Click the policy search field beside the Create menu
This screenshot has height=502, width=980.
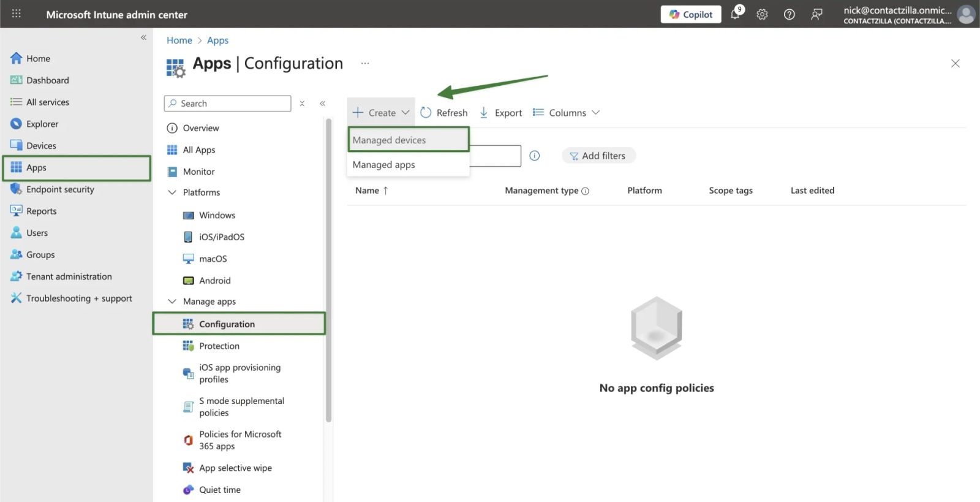(495, 156)
